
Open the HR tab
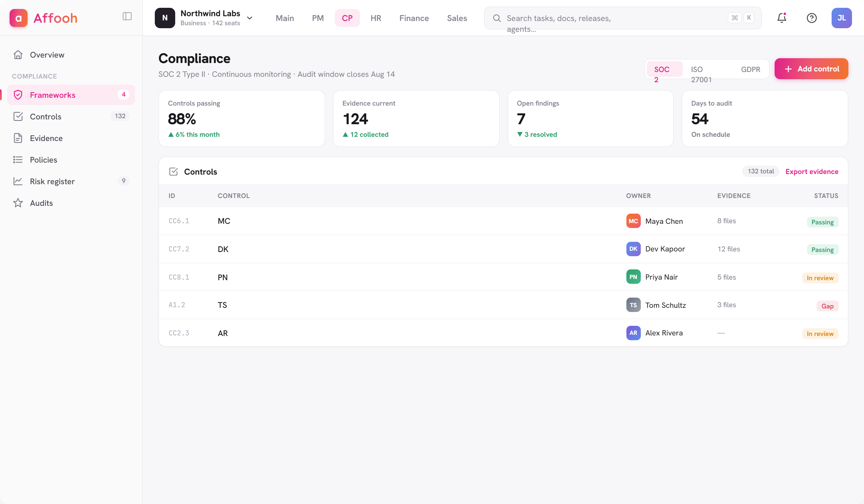coord(376,18)
